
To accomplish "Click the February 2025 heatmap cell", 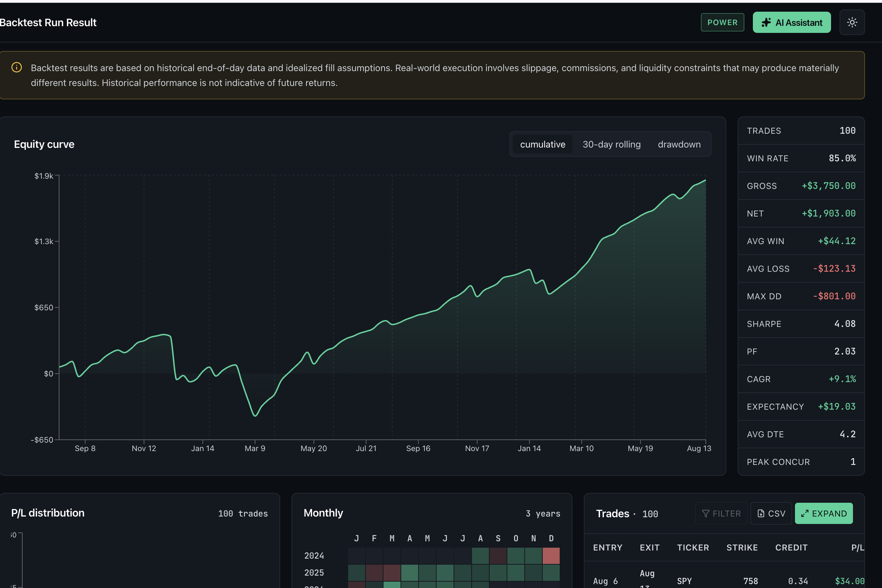I will (374, 573).
